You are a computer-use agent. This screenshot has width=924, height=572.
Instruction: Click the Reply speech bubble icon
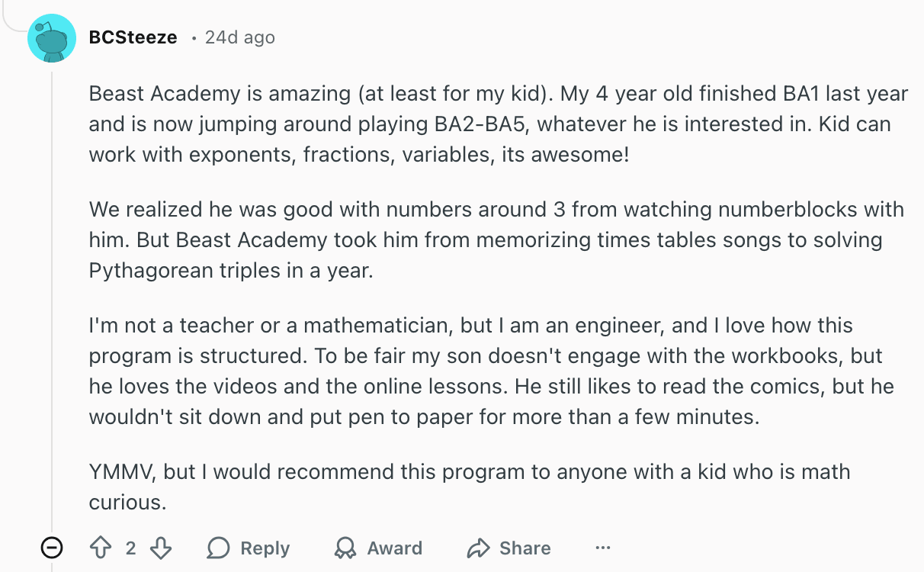[222, 548]
